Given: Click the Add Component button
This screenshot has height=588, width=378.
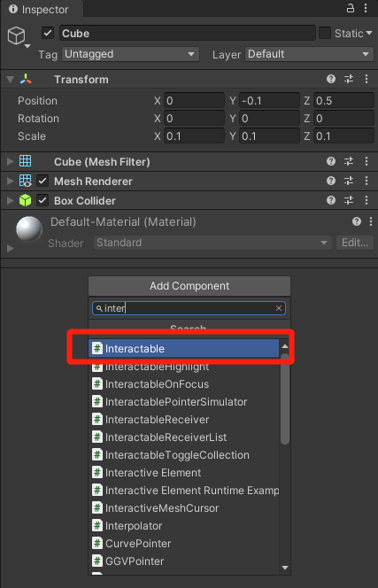Looking at the screenshot, I should click(x=189, y=286).
